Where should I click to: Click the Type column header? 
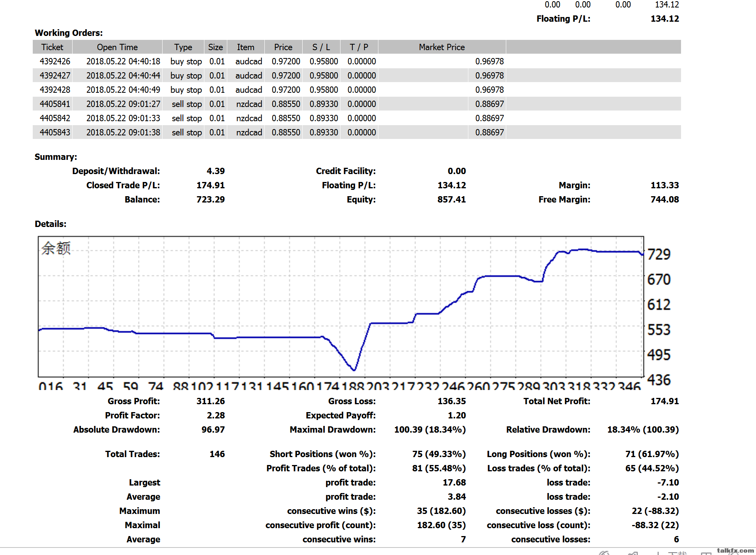pos(183,47)
